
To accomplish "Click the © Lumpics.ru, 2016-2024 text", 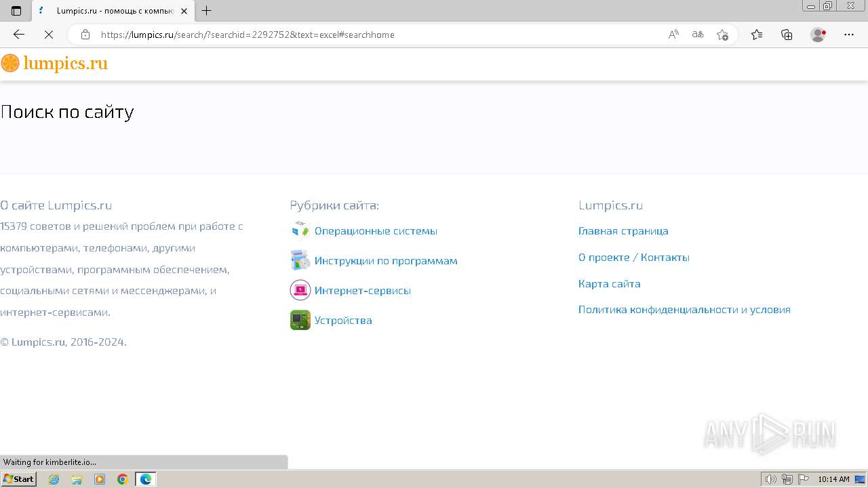I will pos(63,342).
